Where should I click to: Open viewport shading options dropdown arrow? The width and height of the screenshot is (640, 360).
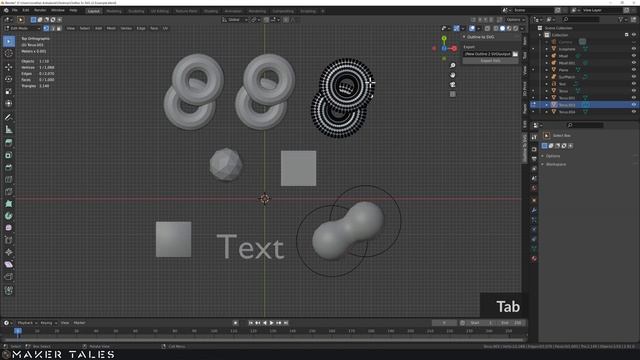[521, 28]
